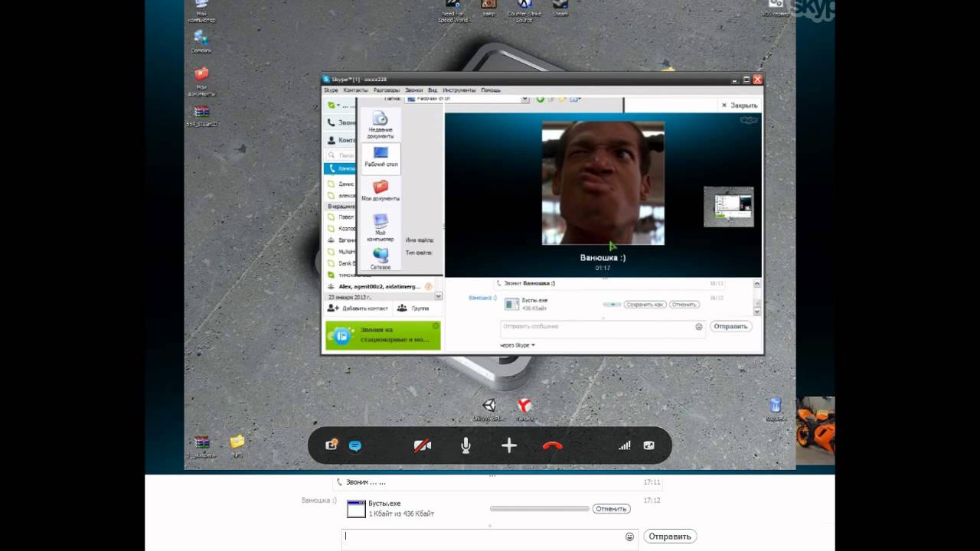Click Закрыть in shared Skype window

point(740,106)
